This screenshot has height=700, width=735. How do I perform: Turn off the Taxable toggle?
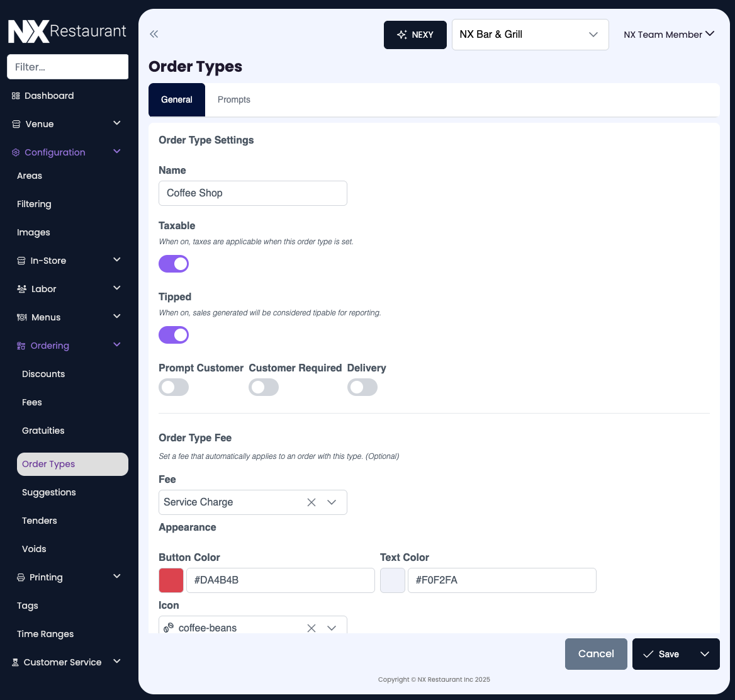click(174, 264)
